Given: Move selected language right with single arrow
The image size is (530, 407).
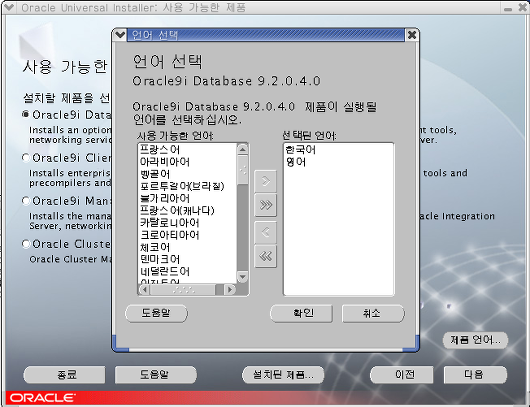Looking at the screenshot, I should (x=265, y=181).
